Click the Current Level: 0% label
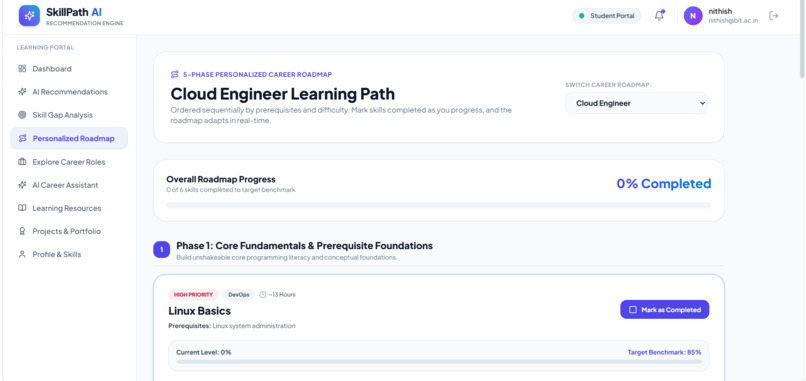Screen dimensions: 806x381 (x=204, y=352)
